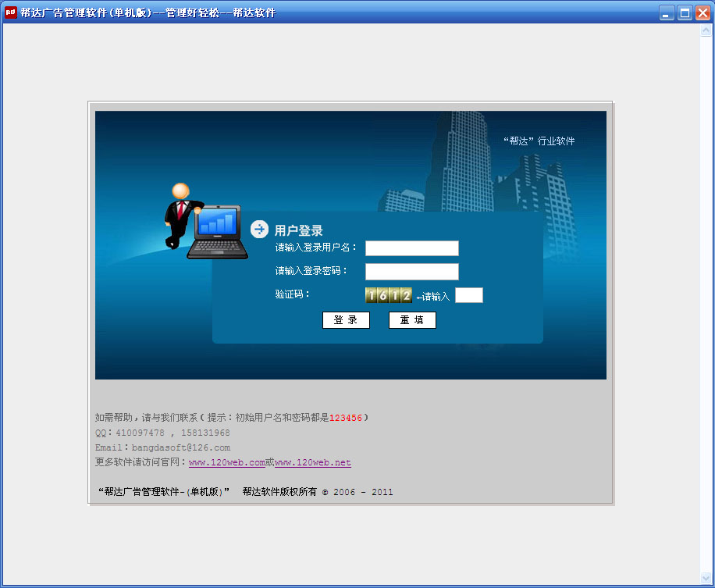Click the 验证码 label

pos(292,294)
